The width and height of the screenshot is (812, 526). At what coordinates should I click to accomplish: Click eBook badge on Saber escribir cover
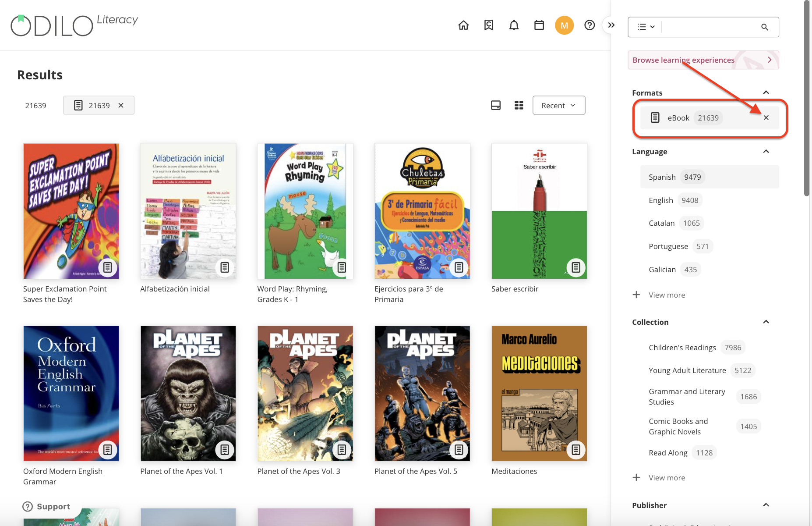(x=576, y=267)
